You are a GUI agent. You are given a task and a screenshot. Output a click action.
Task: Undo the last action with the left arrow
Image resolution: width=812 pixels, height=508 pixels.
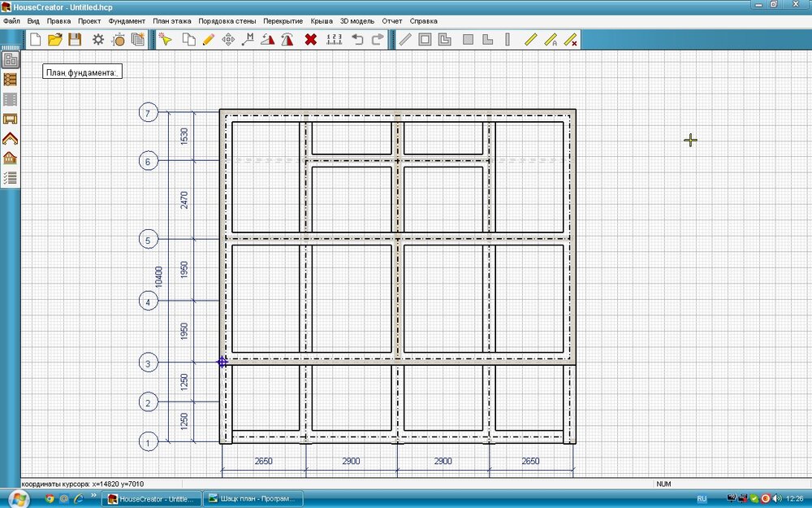[x=357, y=39]
